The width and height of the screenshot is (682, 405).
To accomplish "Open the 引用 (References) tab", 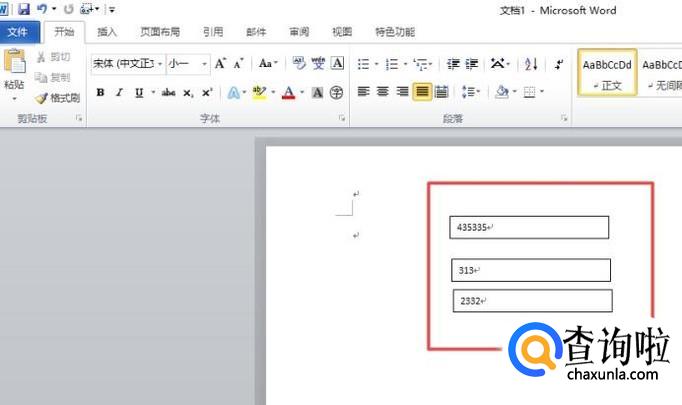I will [213, 32].
